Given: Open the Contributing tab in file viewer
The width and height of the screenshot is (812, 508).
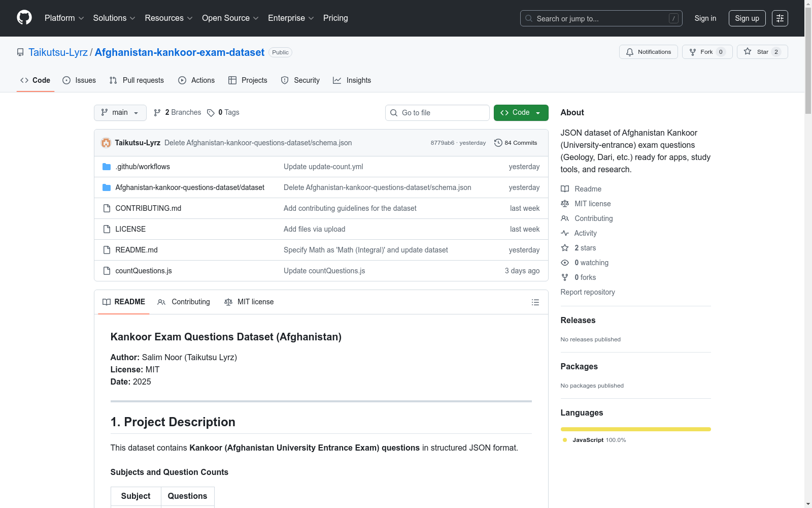Looking at the screenshot, I should pos(184,302).
